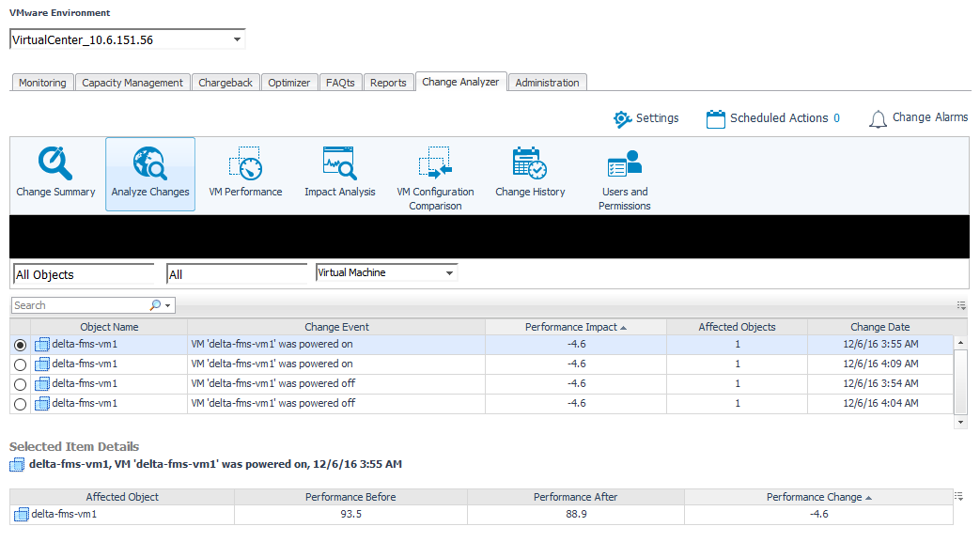Click change date 12/6/16 4:09 AM
This screenshot has width=980, height=542.
click(880, 364)
